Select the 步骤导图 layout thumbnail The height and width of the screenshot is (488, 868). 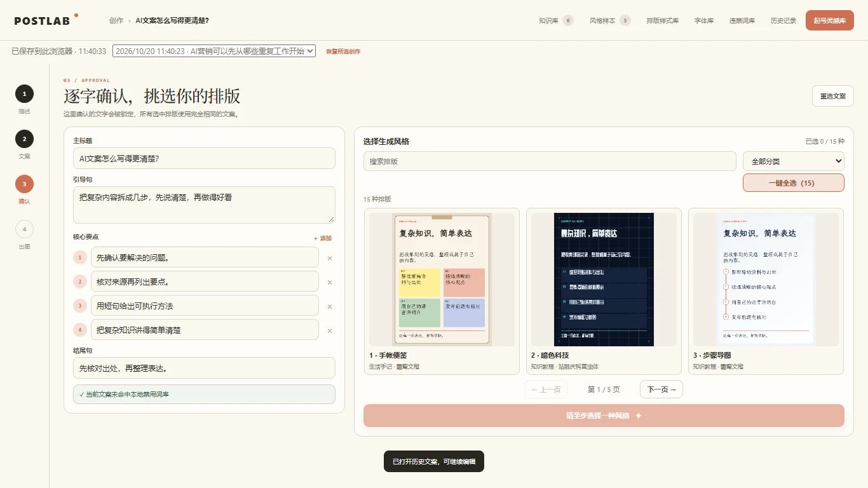766,280
